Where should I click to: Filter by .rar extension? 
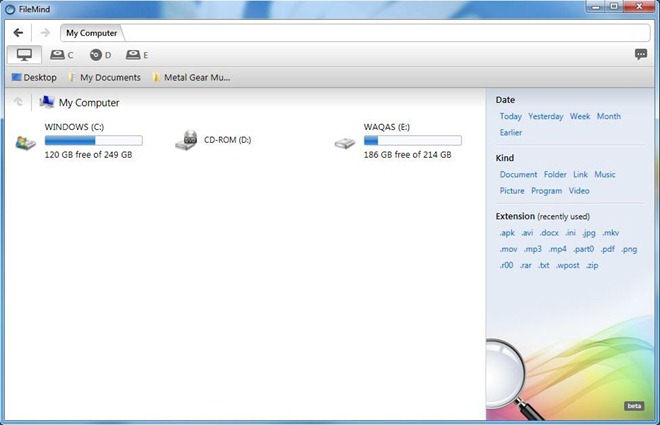click(x=526, y=266)
